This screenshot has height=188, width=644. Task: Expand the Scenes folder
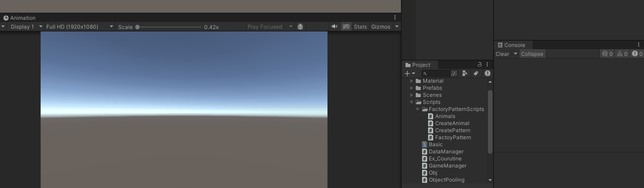pyautogui.click(x=412, y=95)
